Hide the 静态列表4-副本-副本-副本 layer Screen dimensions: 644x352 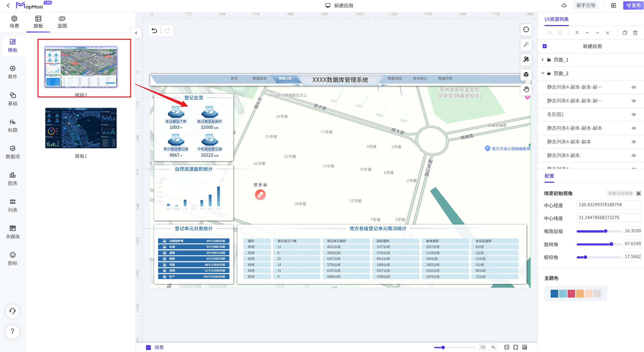pyautogui.click(x=634, y=128)
